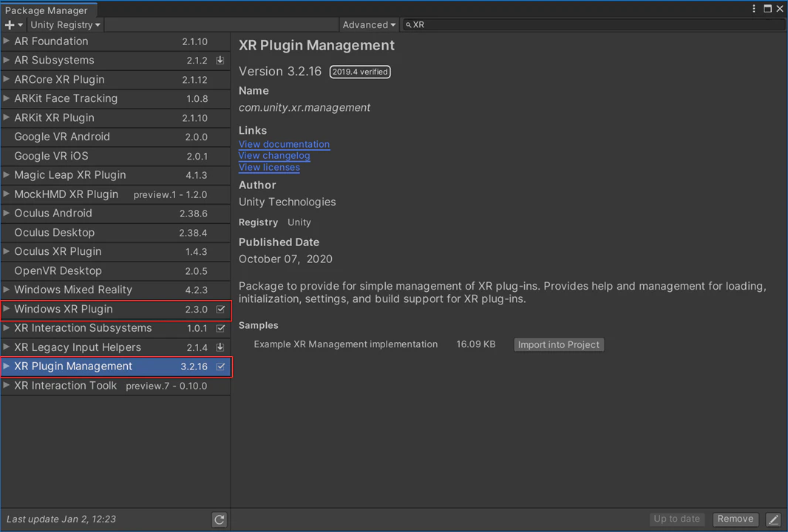The image size is (788, 532).
Task: Click the pencil edit icon near Remove
Action: (774, 519)
